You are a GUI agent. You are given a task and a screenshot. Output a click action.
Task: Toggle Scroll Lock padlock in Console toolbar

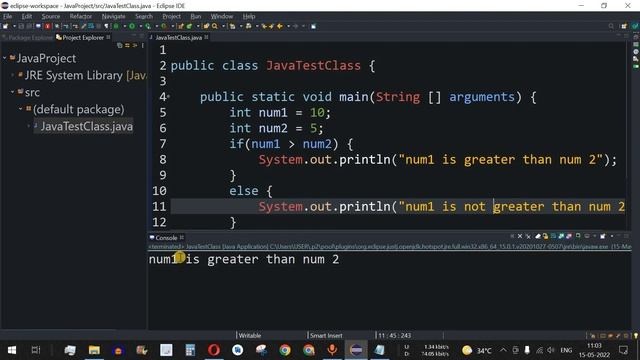(x=545, y=236)
